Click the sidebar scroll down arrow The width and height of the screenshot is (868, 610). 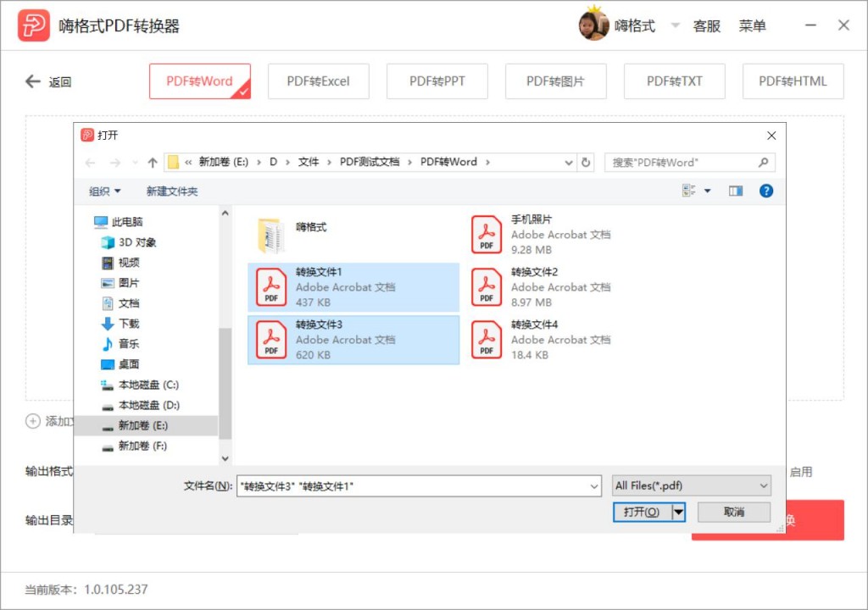pyautogui.click(x=225, y=458)
